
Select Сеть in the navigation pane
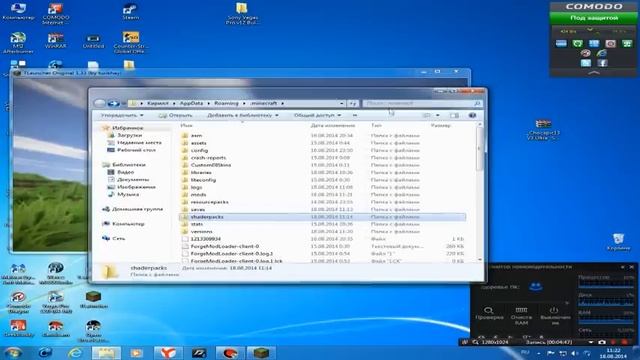tap(118, 238)
